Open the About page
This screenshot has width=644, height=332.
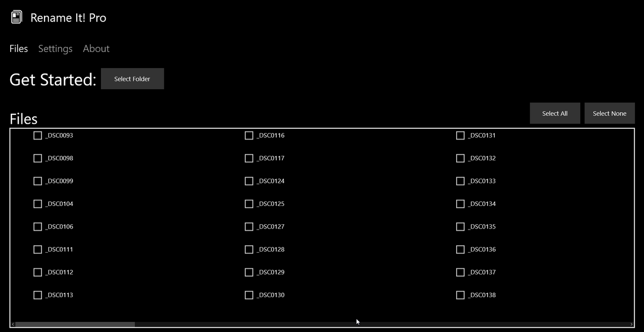coord(96,48)
